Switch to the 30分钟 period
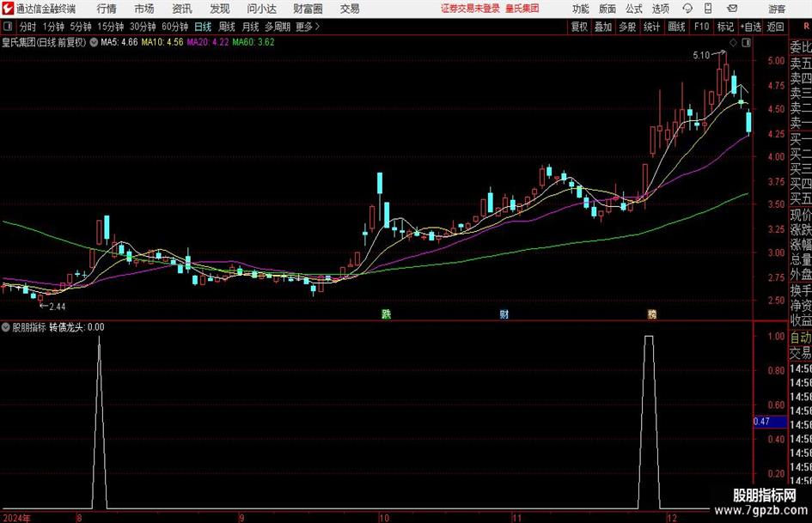The height and width of the screenshot is (523, 812). pos(143,27)
